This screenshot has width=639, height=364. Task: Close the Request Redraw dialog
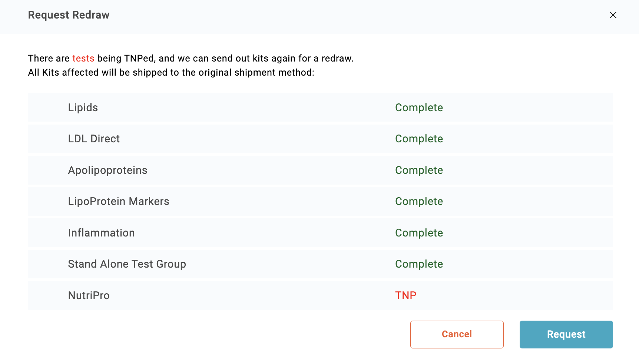click(613, 15)
